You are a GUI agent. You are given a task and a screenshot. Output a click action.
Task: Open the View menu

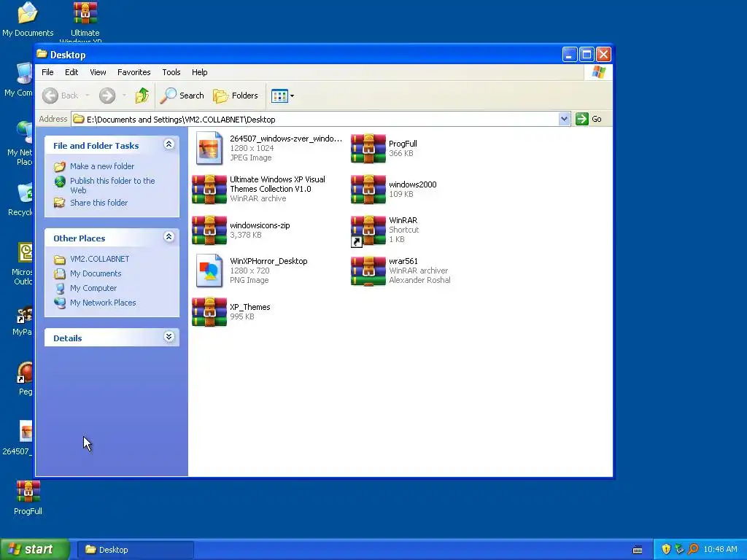click(x=98, y=72)
